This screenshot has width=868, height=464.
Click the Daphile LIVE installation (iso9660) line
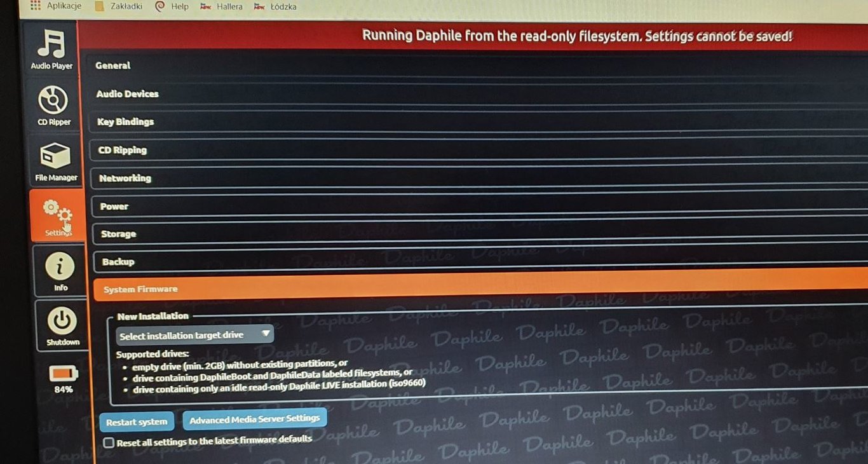click(x=279, y=386)
